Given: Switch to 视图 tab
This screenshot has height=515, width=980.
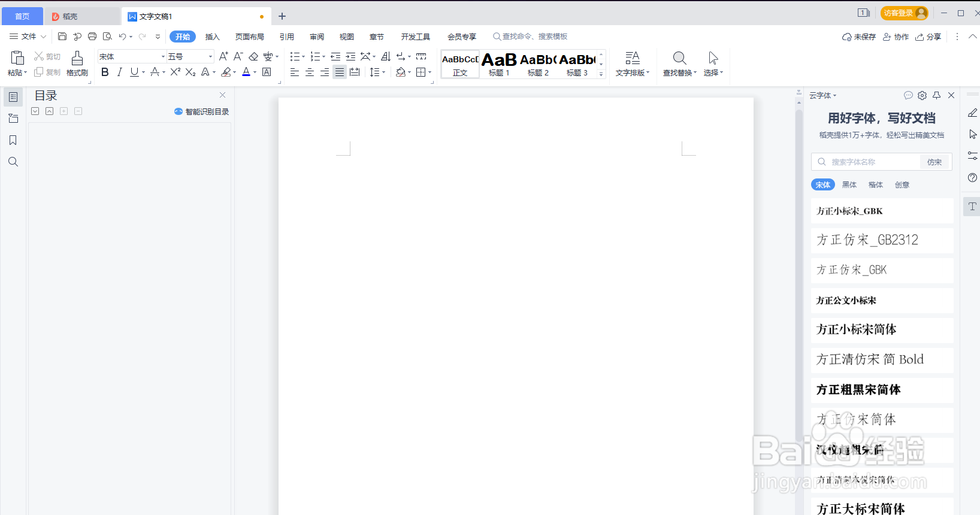Looking at the screenshot, I should [347, 37].
